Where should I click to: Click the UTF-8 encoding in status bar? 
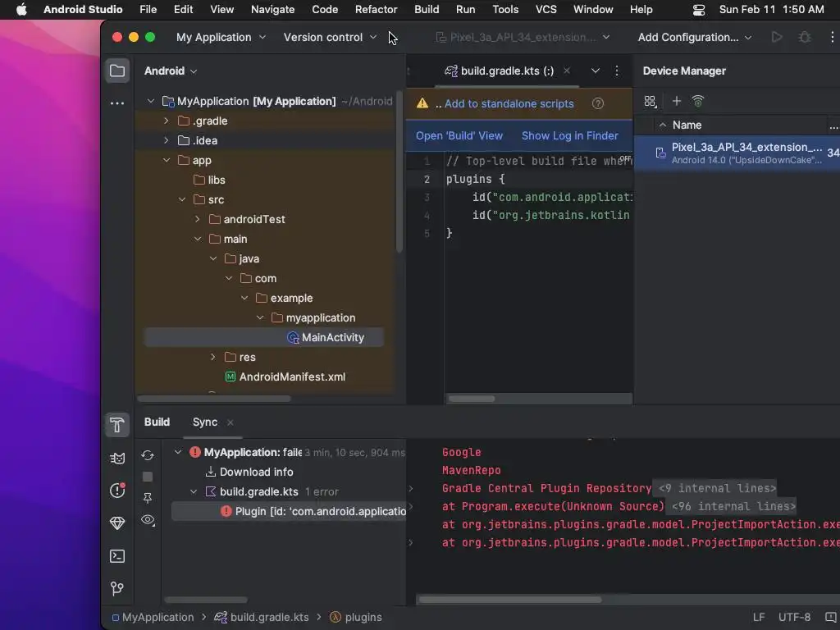coord(794,617)
